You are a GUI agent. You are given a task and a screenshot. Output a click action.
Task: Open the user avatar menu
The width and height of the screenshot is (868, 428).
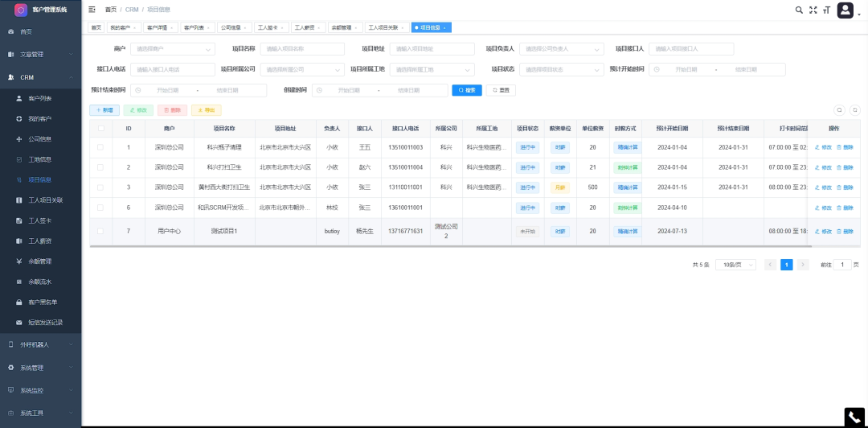pos(845,10)
